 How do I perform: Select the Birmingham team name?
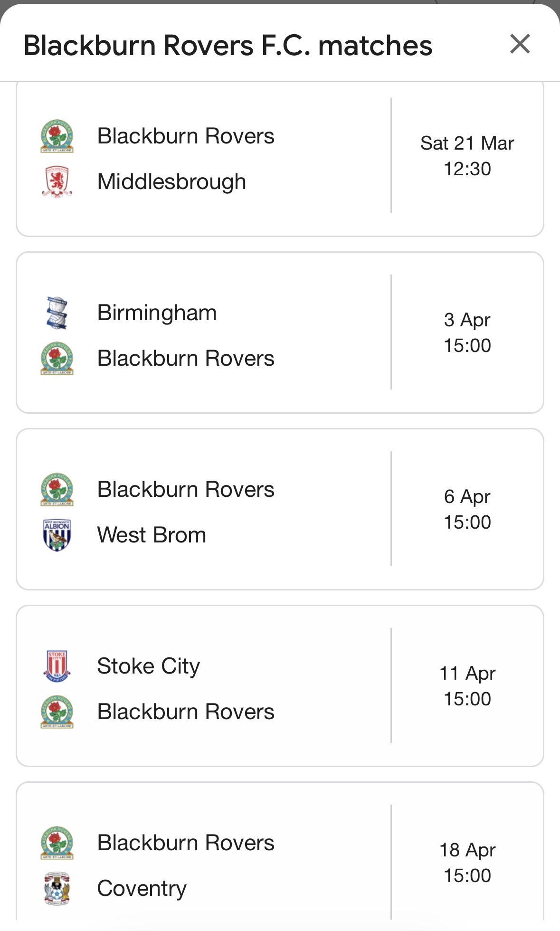point(157,313)
